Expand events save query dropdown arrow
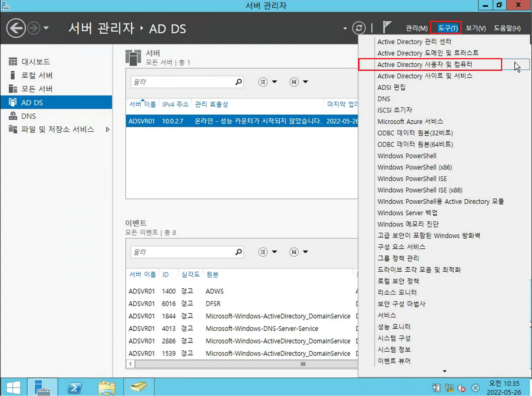 tap(305, 252)
